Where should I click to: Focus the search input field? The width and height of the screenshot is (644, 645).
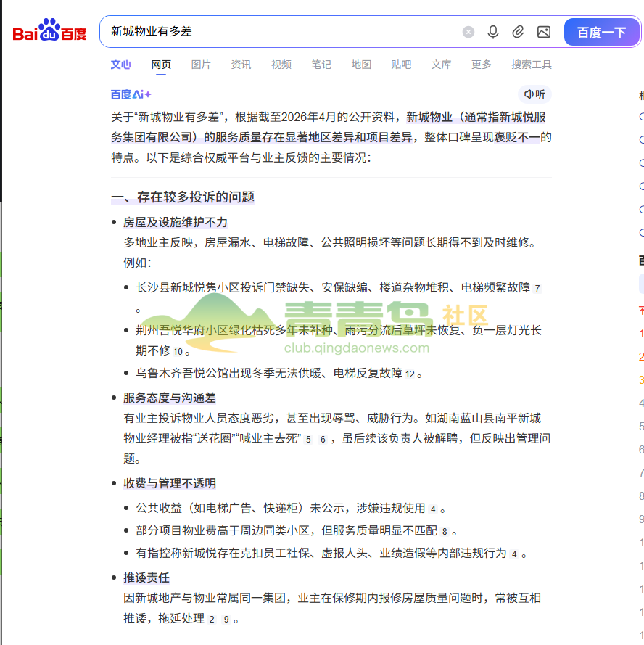click(281, 32)
